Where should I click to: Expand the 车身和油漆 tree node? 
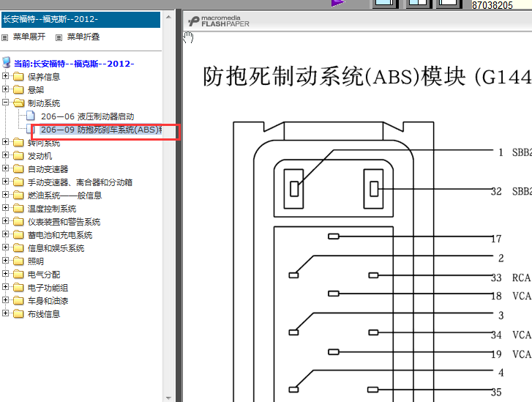pos(5,299)
